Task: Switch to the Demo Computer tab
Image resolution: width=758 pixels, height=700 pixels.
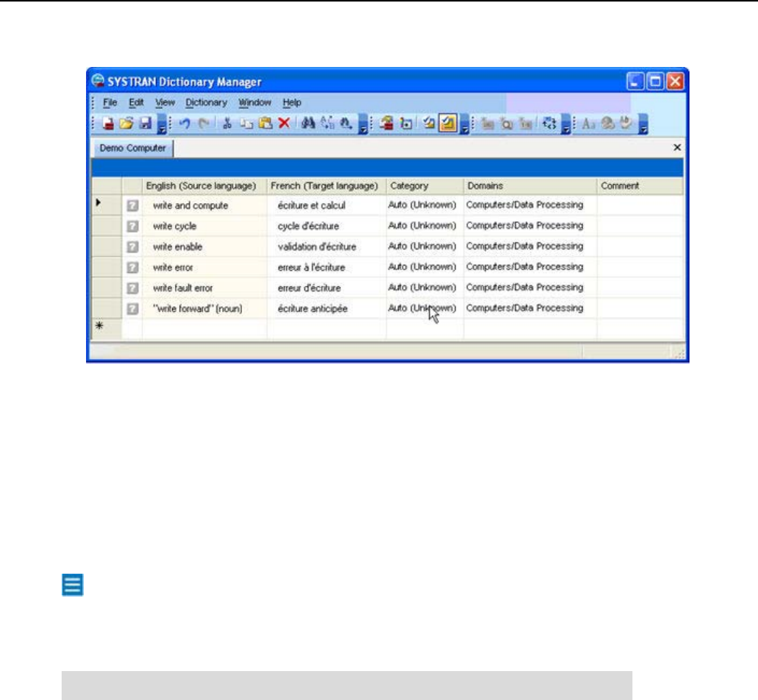Action: 132,148
